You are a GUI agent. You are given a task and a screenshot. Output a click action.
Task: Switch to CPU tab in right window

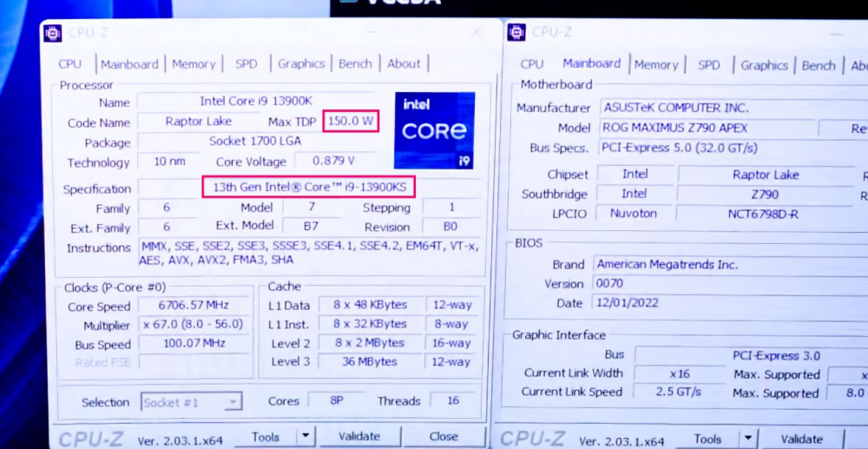click(532, 64)
